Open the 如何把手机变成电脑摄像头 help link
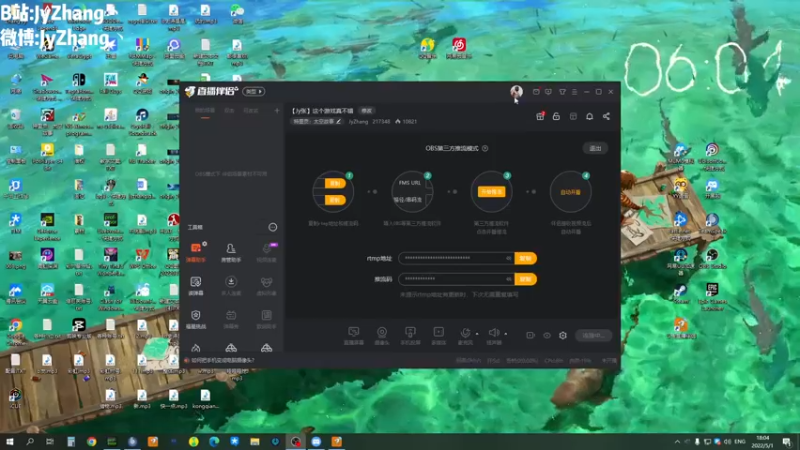800x450 pixels. 222,360
